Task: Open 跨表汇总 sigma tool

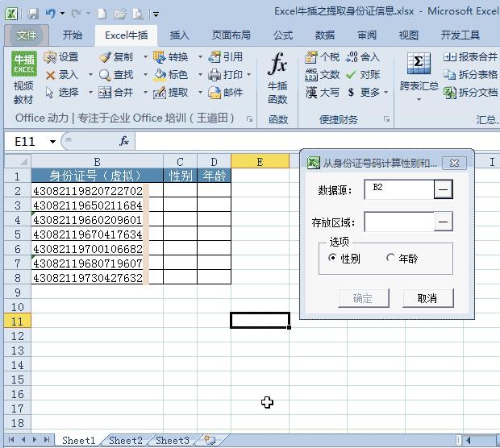Action: point(419,77)
